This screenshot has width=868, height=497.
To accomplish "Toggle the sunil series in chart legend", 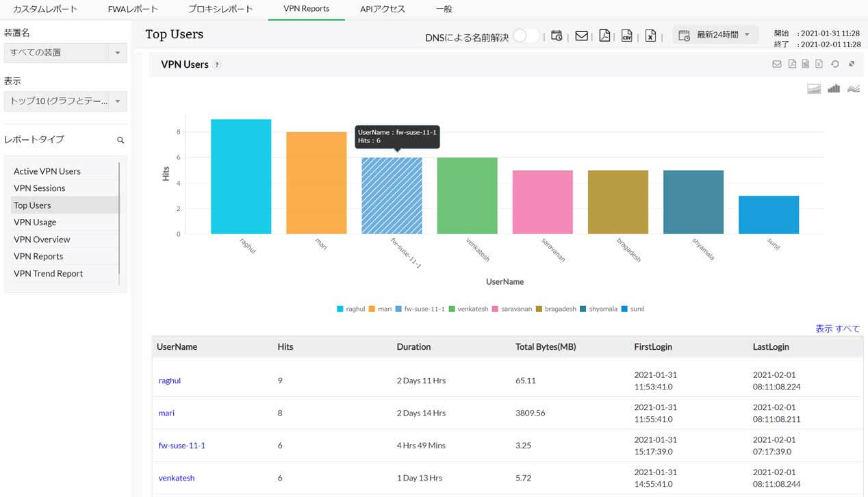I will (633, 309).
